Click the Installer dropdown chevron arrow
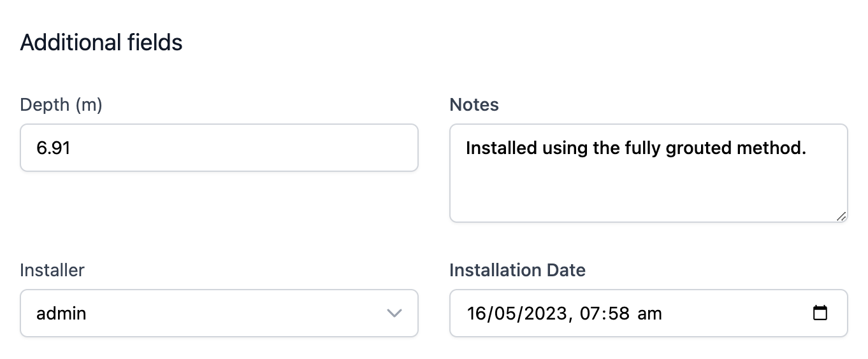 (394, 313)
